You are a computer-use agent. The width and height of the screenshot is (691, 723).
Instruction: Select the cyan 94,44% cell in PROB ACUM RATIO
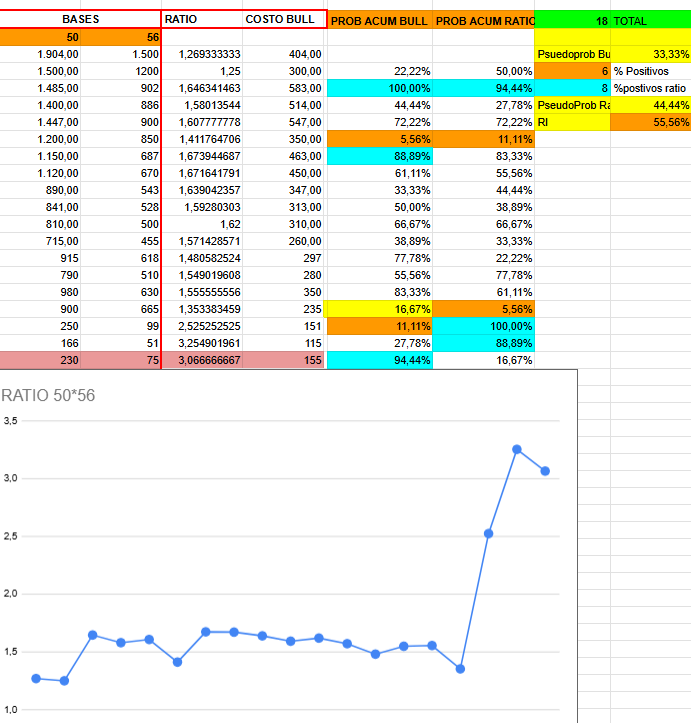484,88
